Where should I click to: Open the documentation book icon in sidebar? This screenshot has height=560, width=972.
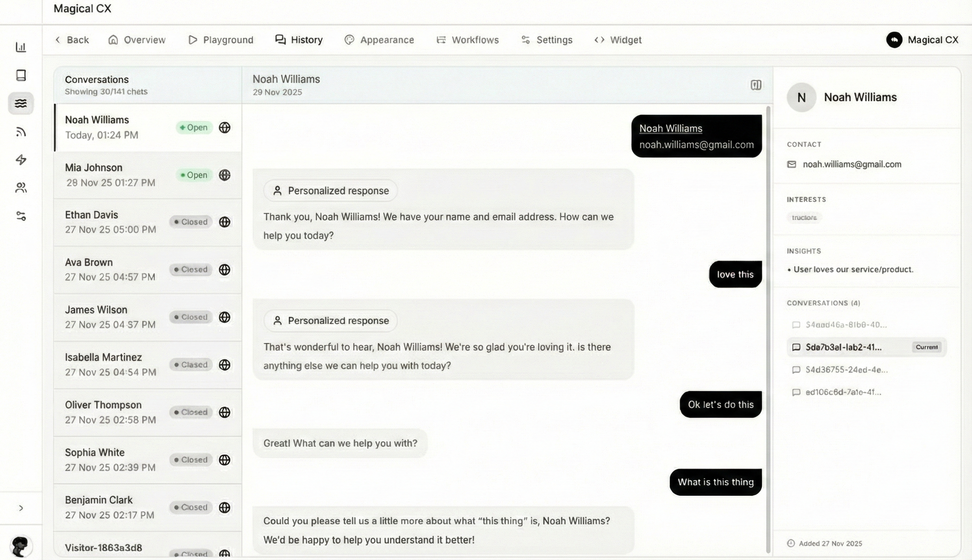(x=21, y=75)
